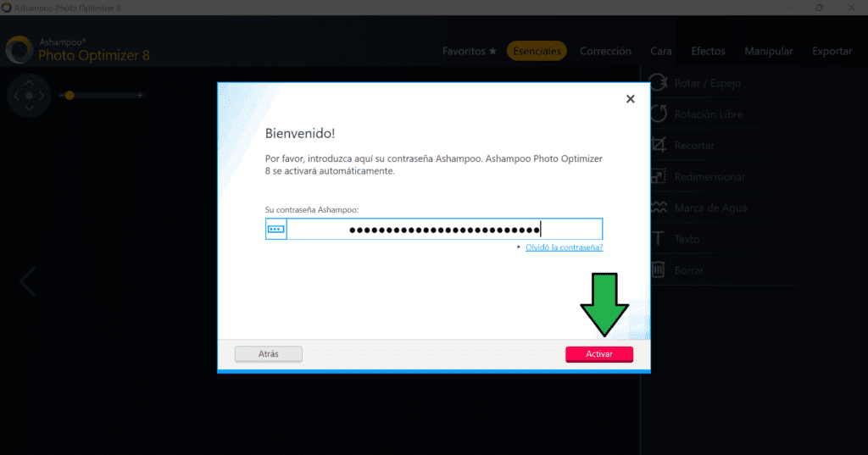This screenshot has height=455, width=868.
Task: Select the Esenciales tab
Action: tap(537, 51)
